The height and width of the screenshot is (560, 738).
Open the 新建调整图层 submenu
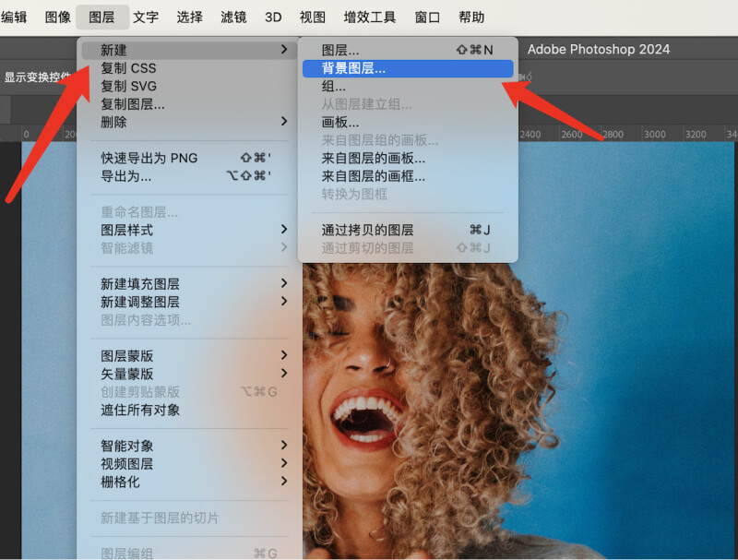pyautogui.click(x=284, y=302)
